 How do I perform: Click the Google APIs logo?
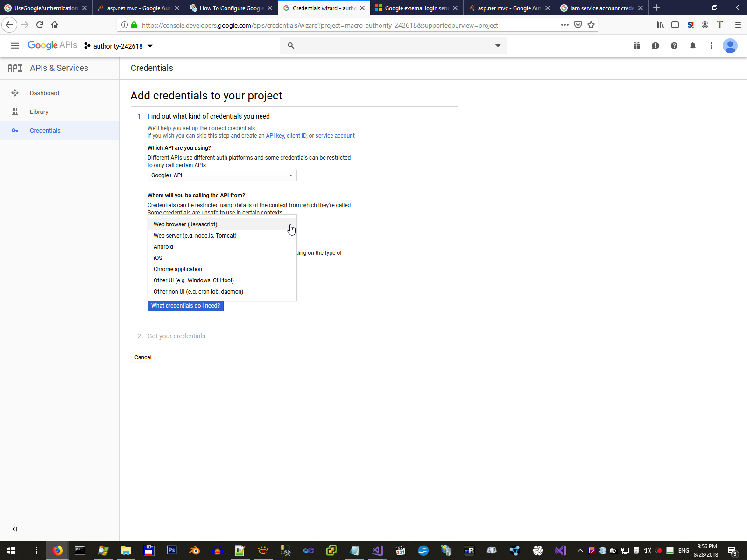point(52,45)
